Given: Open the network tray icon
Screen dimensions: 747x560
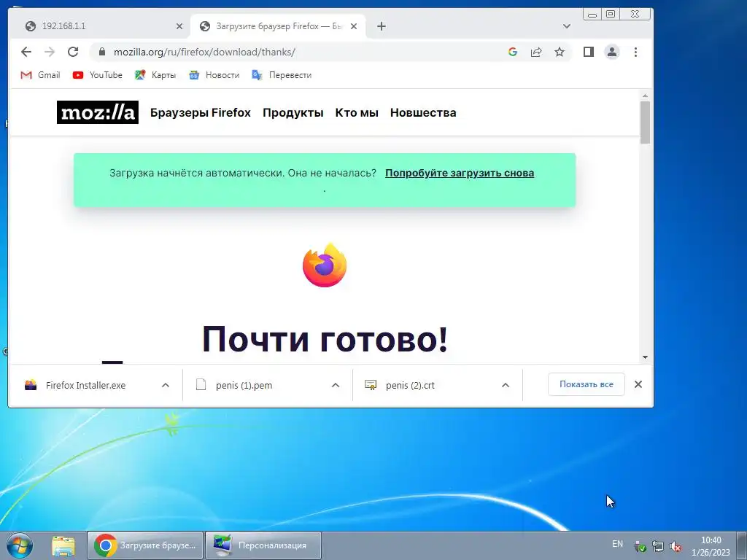Looking at the screenshot, I should [658, 547].
